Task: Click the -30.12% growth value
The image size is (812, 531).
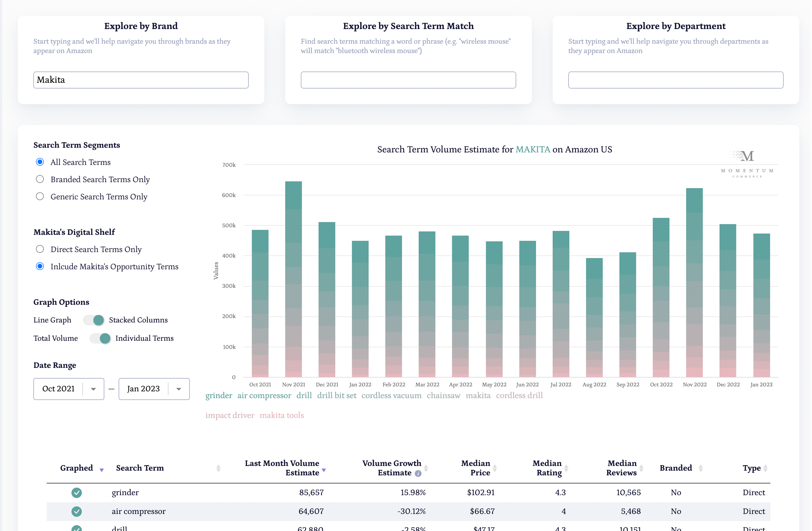Action: point(411,511)
